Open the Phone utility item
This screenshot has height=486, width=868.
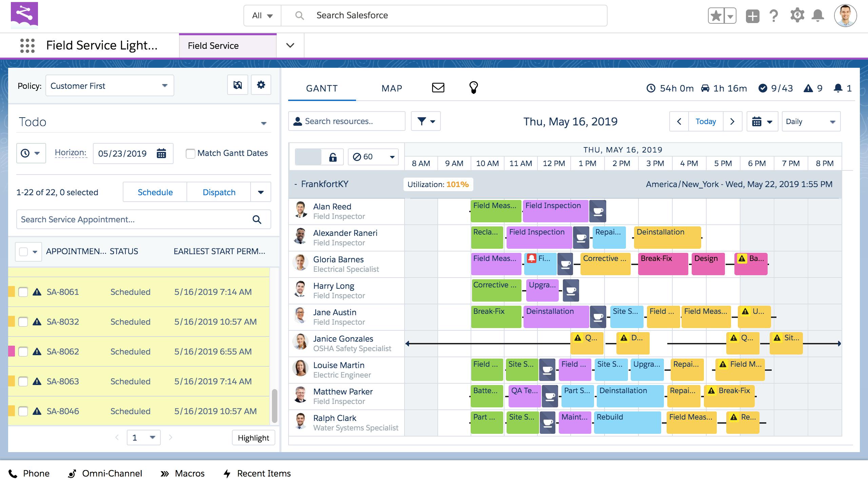tap(29, 473)
